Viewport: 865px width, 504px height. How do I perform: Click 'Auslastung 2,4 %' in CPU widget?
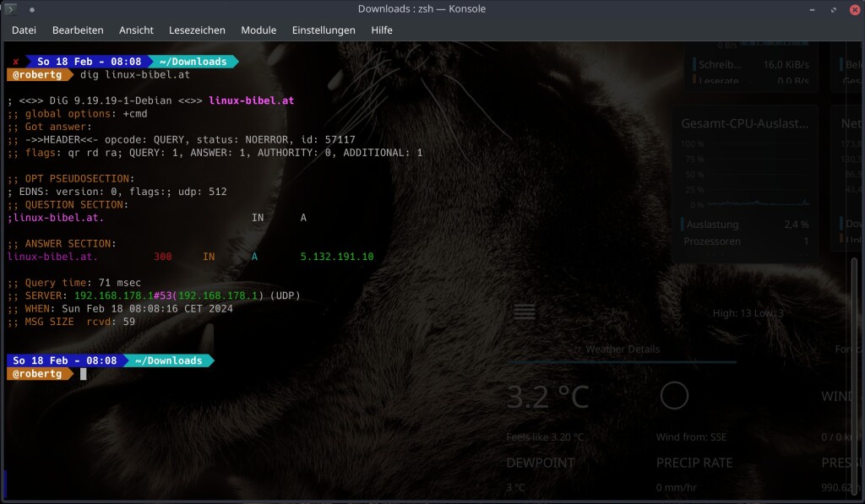coord(747,225)
